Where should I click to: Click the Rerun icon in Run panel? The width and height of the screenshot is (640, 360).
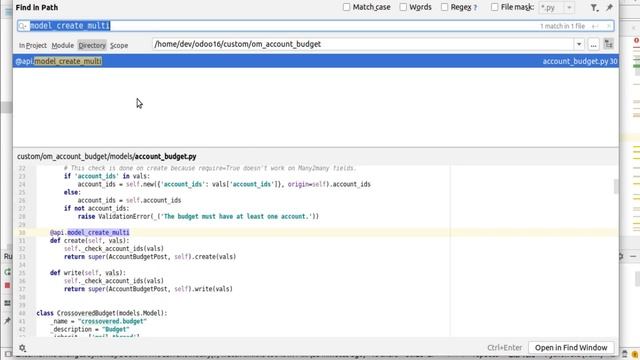click(7, 272)
